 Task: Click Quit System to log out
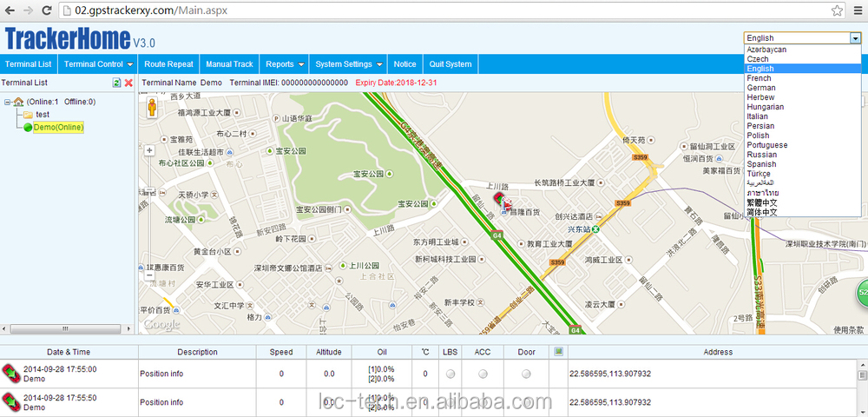pos(450,64)
